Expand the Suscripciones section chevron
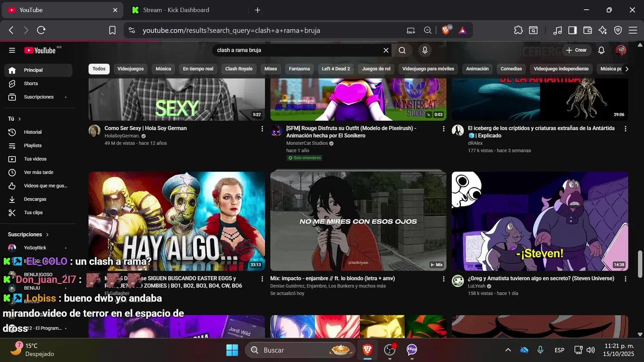This screenshot has width=644, height=362. point(48,234)
